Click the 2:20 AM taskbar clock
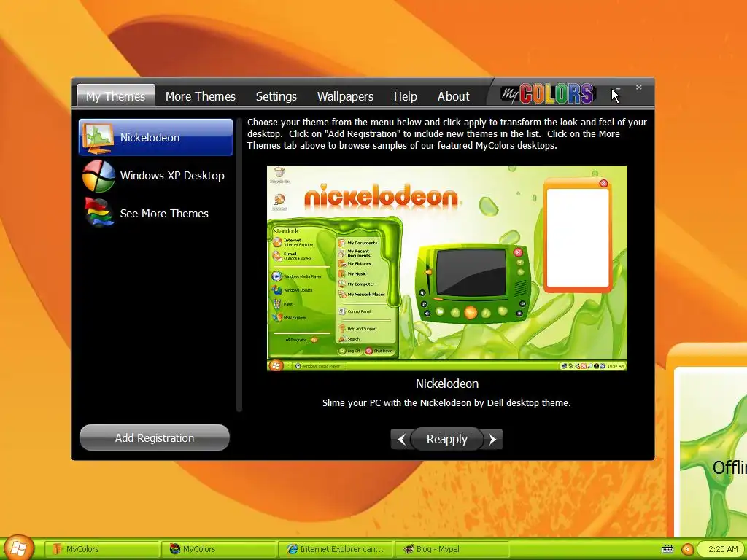 click(x=723, y=549)
